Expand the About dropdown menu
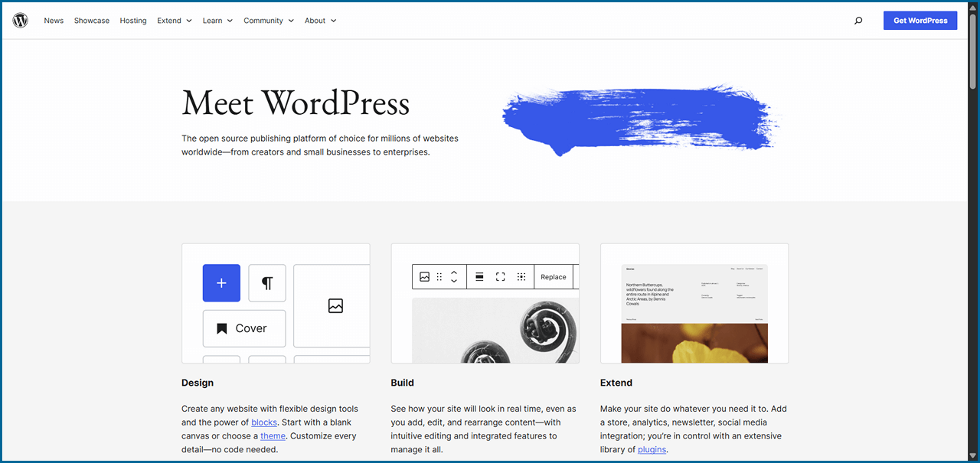980x463 pixels. (x=320, y=21)
